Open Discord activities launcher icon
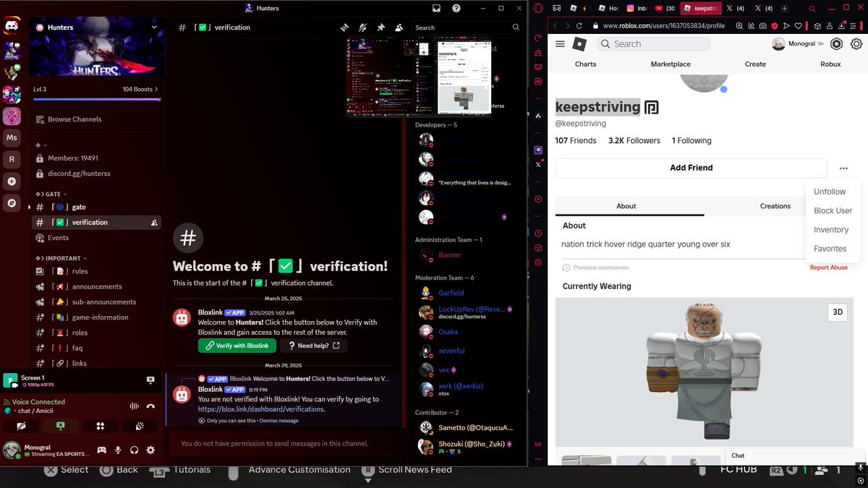Screen dimensions: 868x488 (101, 426)
